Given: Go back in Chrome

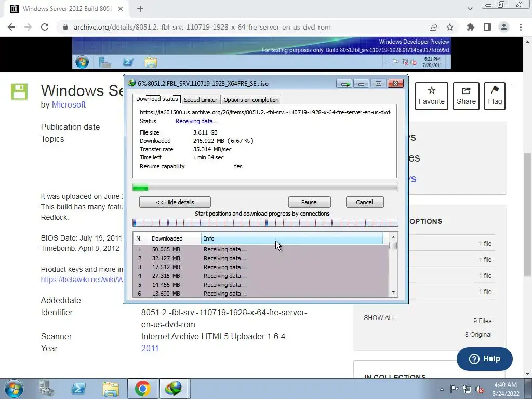Looking at the screenshot, I should (11, 27).
